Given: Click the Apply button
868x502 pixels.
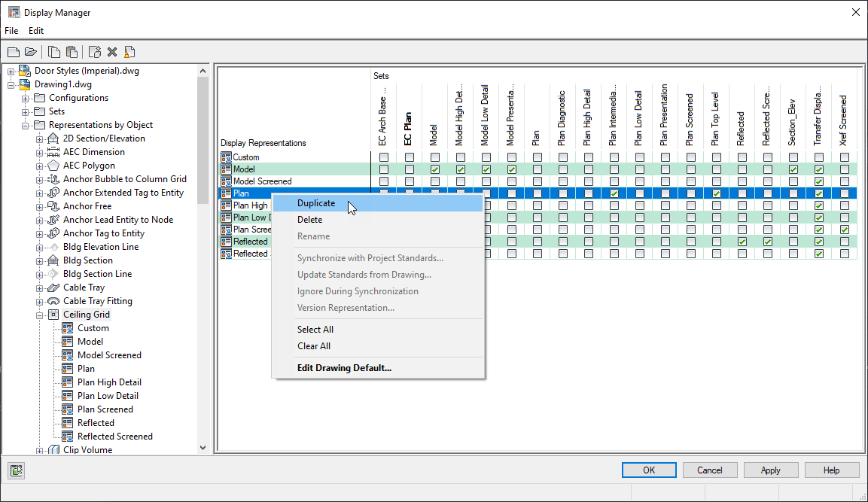Looking at the screenshot, I should click(771, 470).
